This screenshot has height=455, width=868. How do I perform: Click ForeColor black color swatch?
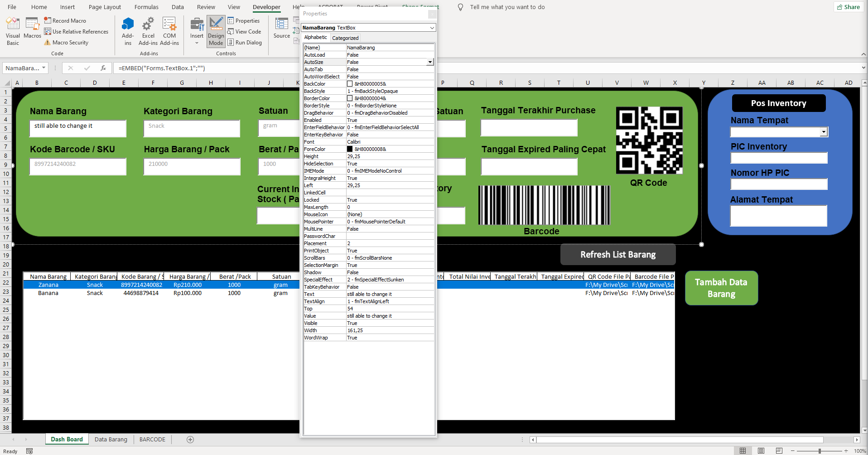[x=350, y=149]
